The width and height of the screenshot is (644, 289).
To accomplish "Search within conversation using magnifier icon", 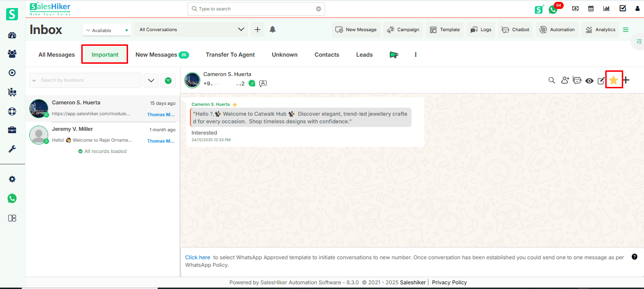I will pyautogui.click(x=551, y=80).
